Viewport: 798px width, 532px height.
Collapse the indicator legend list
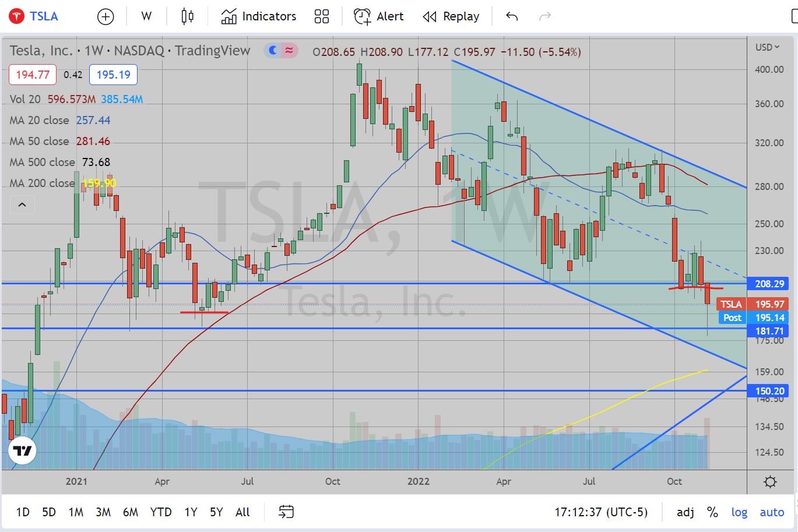click(22, 205)
